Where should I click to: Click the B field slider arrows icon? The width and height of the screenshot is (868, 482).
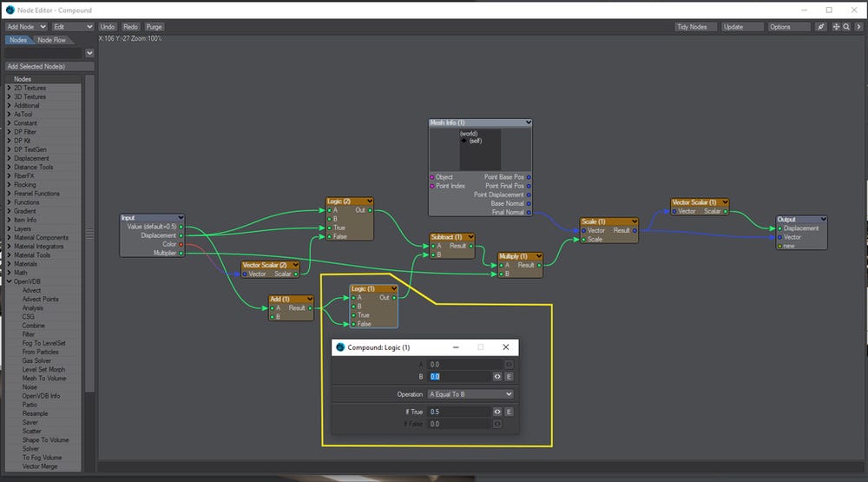tap(497, 377)
